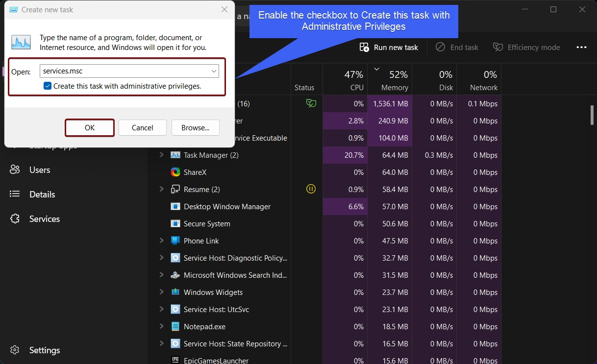Viewport: 597px width, 364px height.
Task: Select the Windows Widgets process icon
Action: [x=175, y=292]
